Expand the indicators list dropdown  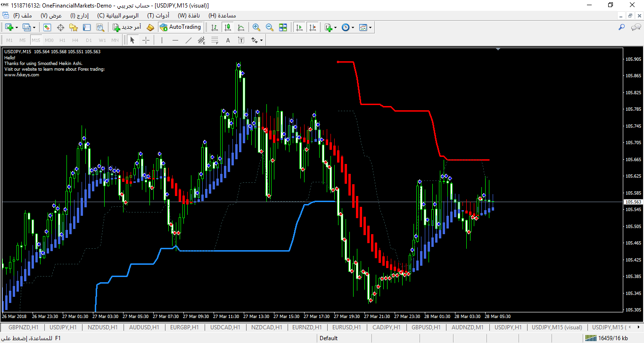pyautogui.click(x=335, y=27)
